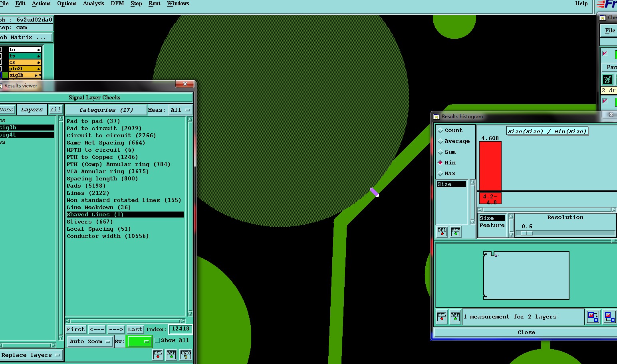Click previous result arrow button

click(97, 330)
